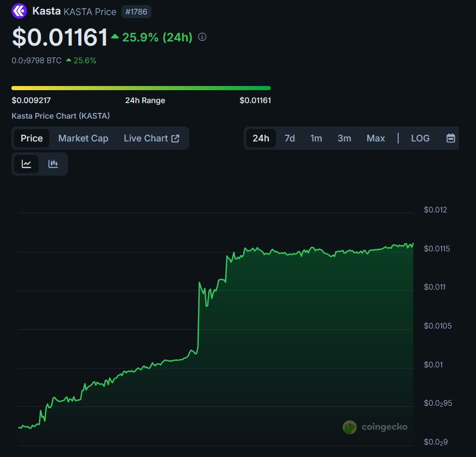Toggle LOG scale on the chart
The width and height of the screenshot is (476, 457).
[420, 138]
